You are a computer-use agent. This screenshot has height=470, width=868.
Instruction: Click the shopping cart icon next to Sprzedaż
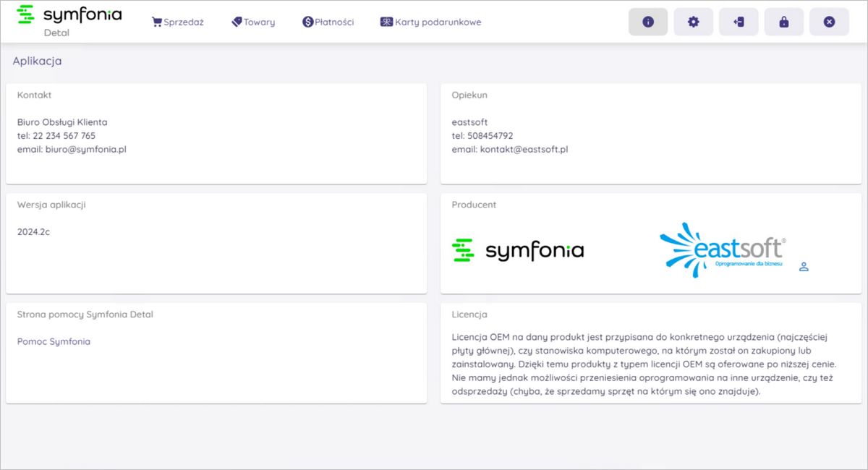click(x=156, y=22)
